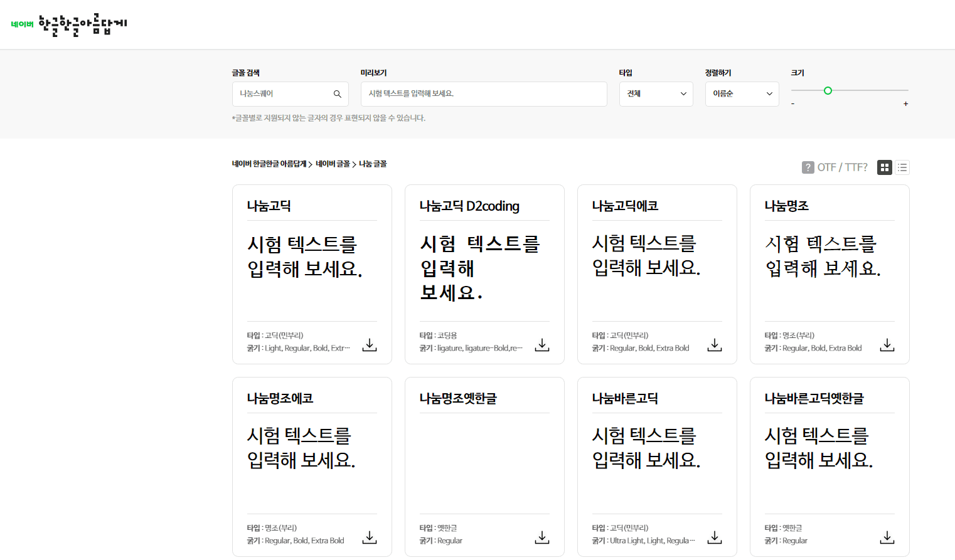Open the 나눔고딕 card title

(x=269, y=206)
